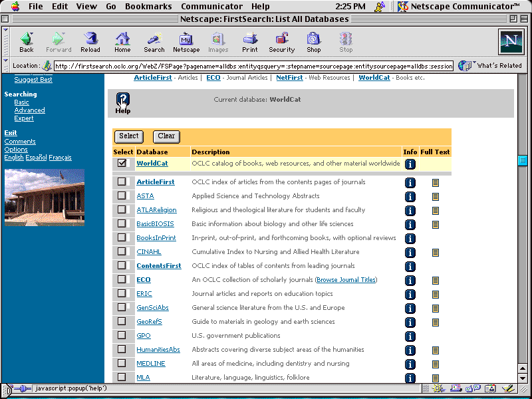Collapse the navigation toolbar handle

pyautogui.click(x=5, y=42)
